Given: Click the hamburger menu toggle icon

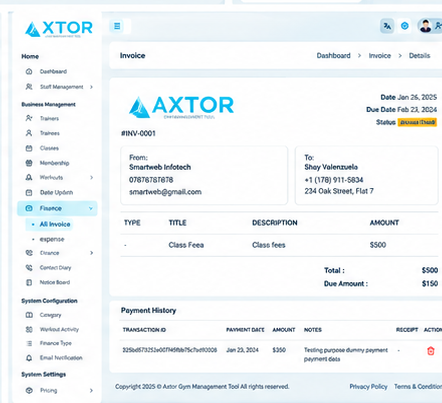Looking at the screenshot, I should [117, 26].
